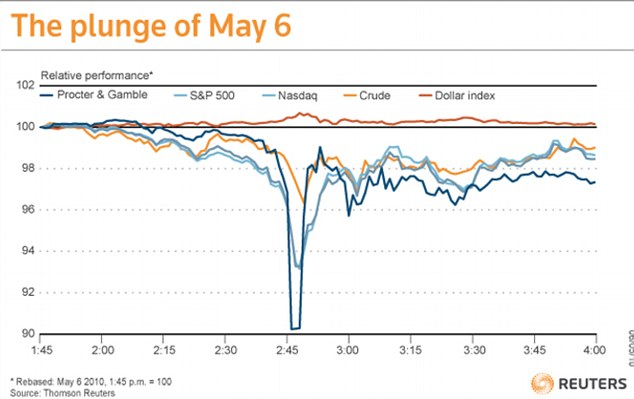
Task: Click the Procter & Gamble low point near 90
Action: pos(295,328)
